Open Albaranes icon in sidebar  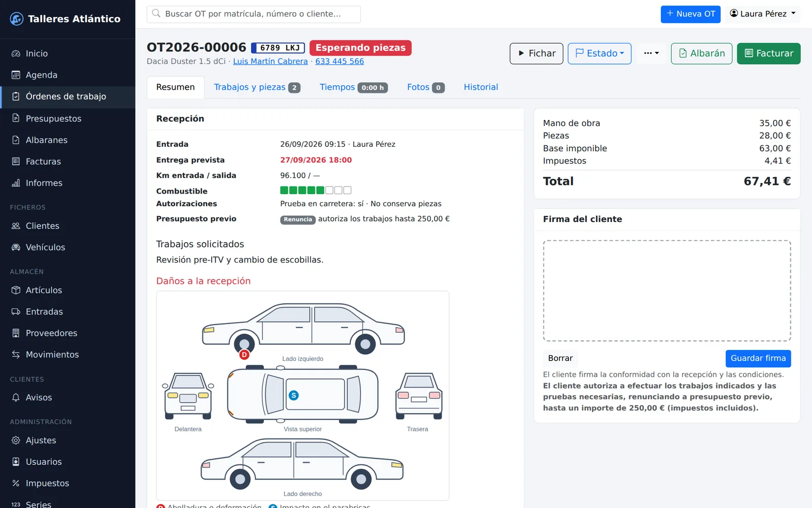click(x=16, y=140)
